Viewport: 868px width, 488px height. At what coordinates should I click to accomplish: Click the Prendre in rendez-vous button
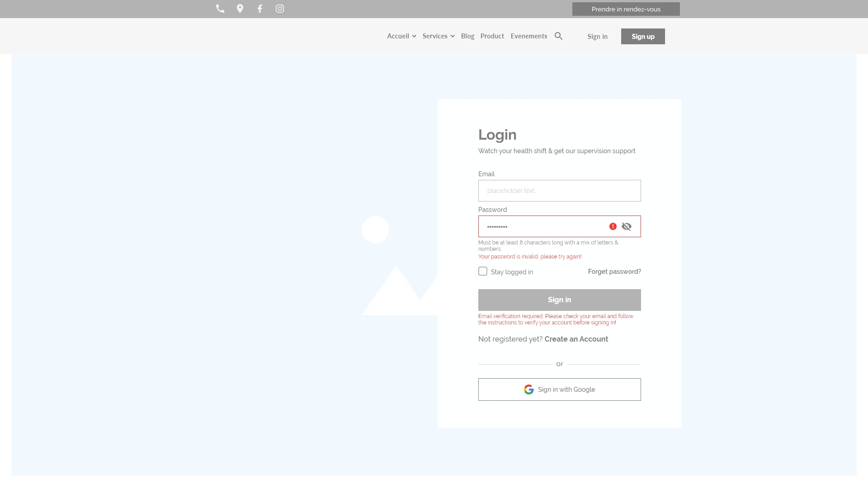626,9
